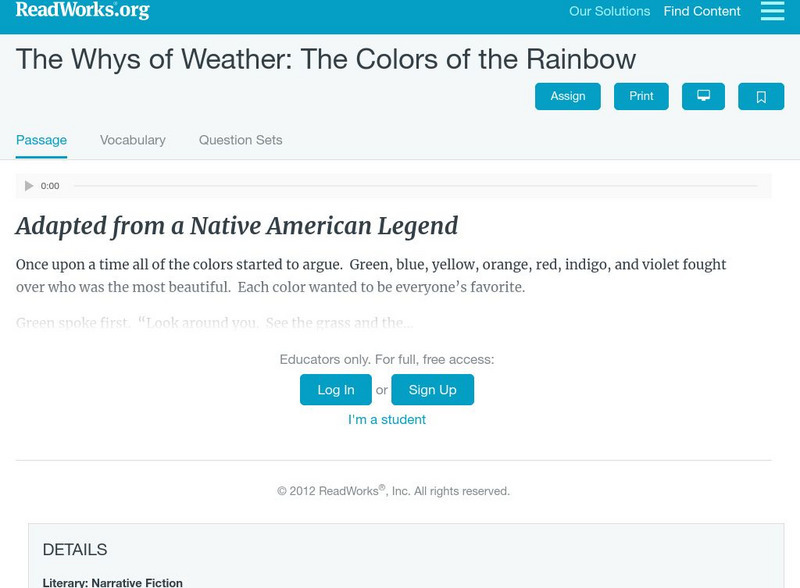
Task: Click the audio time 0:00 label
Action: pos(50,186)
